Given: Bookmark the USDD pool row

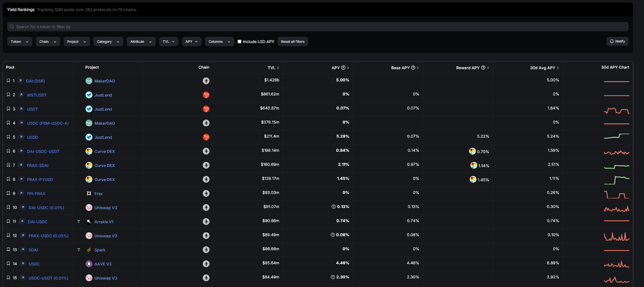Looking at the screenshot, I should click(8, 137).
